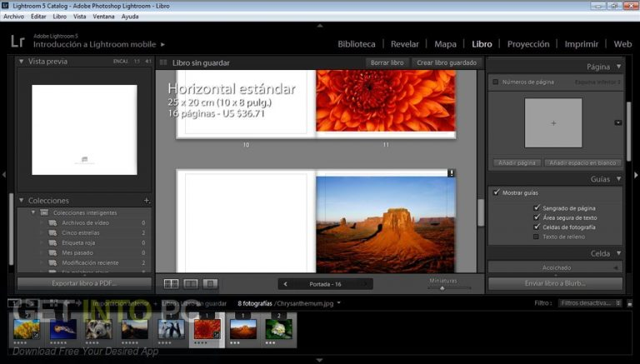This screenshot has height=364, width=640.
Task: Open secondary window display icon in filmstrip
Action: tap(32, 303)
